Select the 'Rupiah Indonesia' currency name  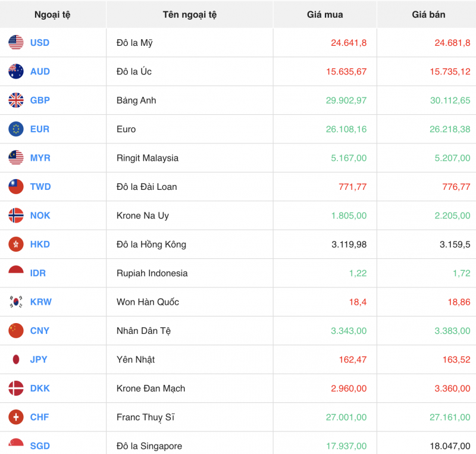click(x=152, y=273)
